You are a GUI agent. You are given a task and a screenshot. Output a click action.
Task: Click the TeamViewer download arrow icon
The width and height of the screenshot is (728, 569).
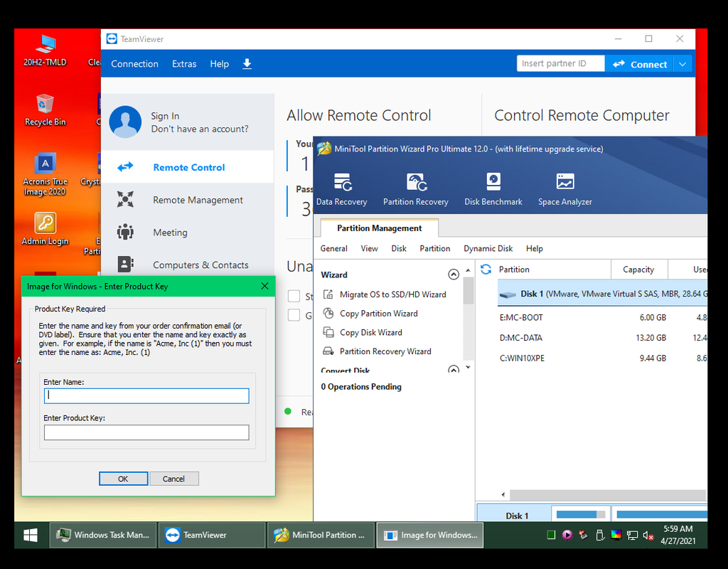point(247,63)
